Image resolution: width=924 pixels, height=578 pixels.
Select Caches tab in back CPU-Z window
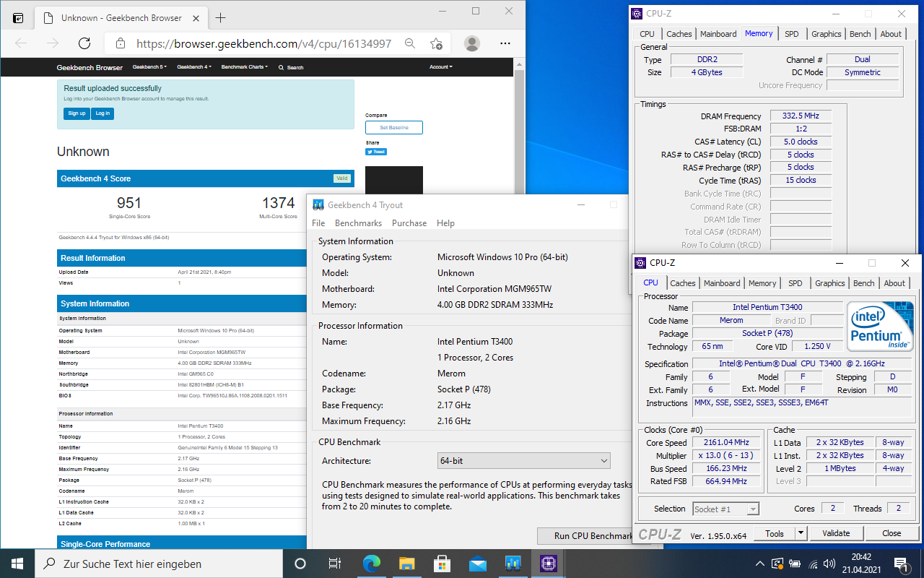[x=679, y=34]
